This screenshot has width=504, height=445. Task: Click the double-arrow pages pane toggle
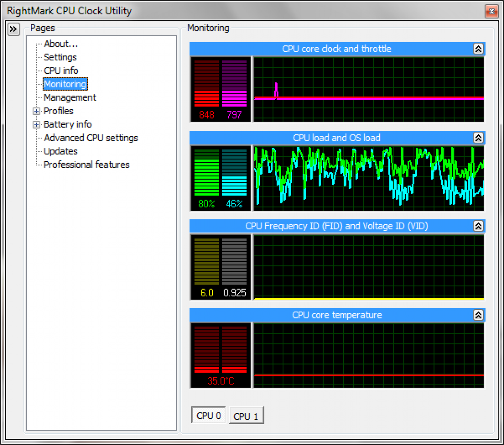13,30
